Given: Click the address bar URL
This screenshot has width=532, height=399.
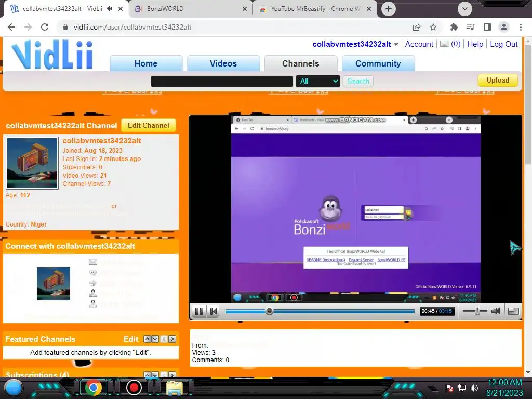Looking at the screenshot, I should (132, 27).
